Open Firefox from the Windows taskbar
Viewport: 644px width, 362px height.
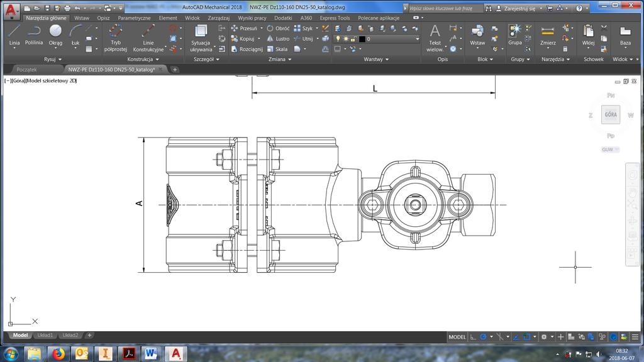coord(58,354)
